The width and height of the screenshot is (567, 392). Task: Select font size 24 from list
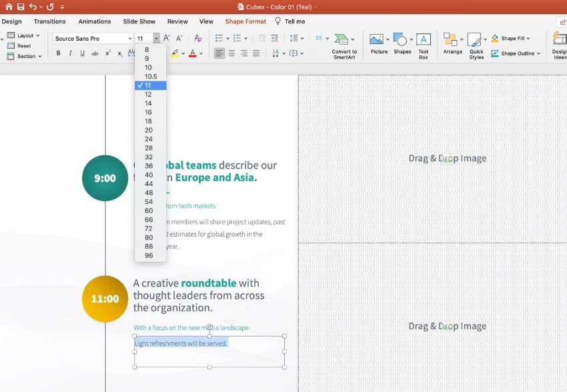click(x=148, y=139)
